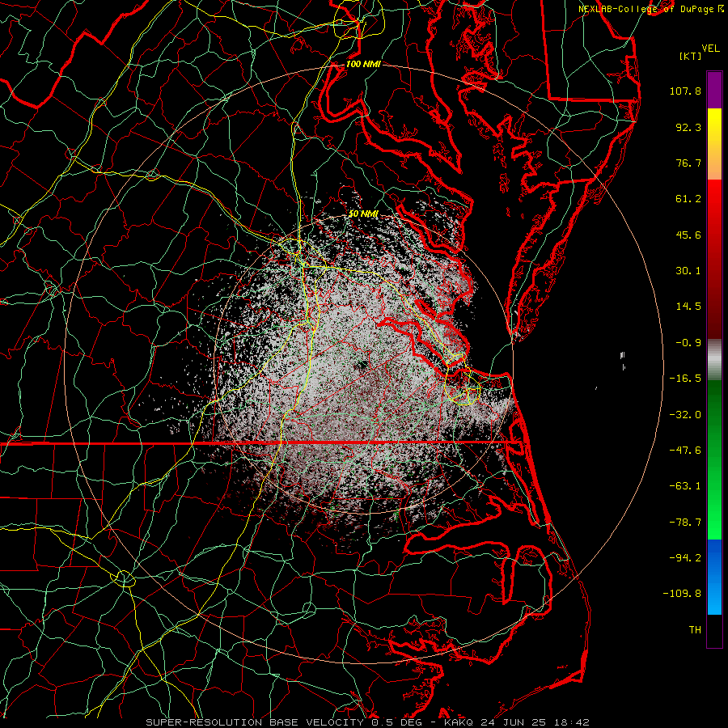
Task: Click the -78.7 velocity scale value
Action: pyautogui.click(x=685, y=523)
